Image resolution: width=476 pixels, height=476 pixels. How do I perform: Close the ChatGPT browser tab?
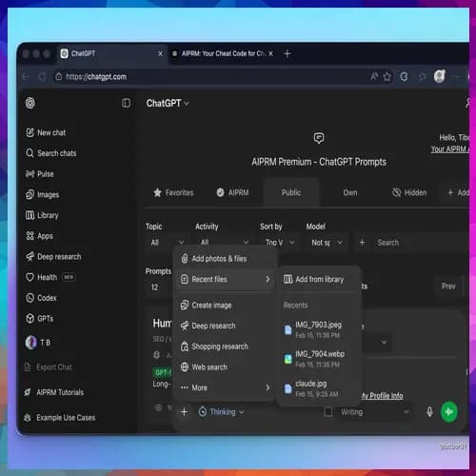[160, 53]
